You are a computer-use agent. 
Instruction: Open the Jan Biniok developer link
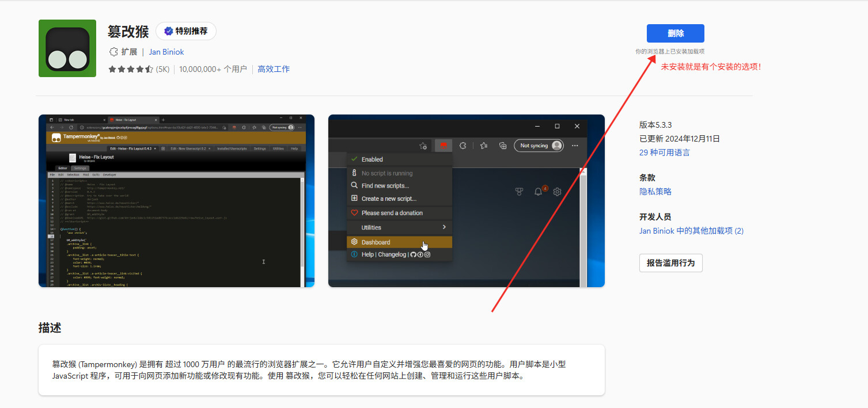click(x=166, y=52)
